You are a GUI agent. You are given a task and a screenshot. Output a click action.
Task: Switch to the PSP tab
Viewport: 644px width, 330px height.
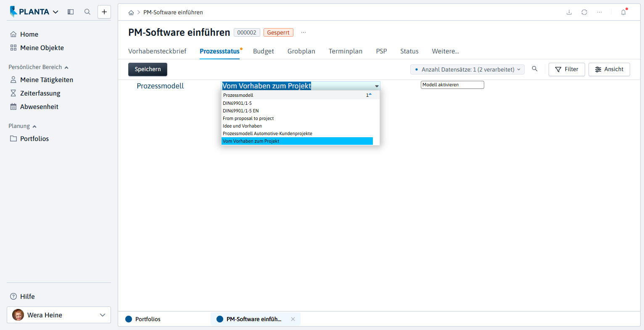(x=382, y=51)
